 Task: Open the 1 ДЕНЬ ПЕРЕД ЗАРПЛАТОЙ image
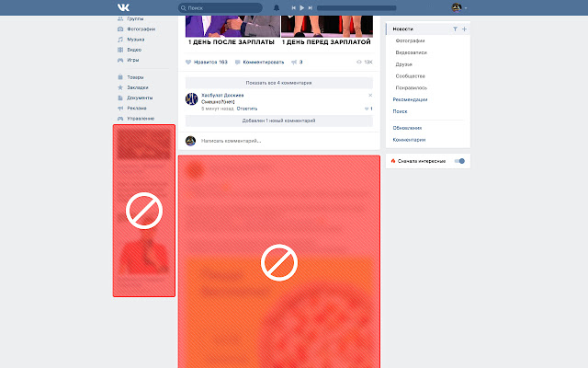pos(327,27)
